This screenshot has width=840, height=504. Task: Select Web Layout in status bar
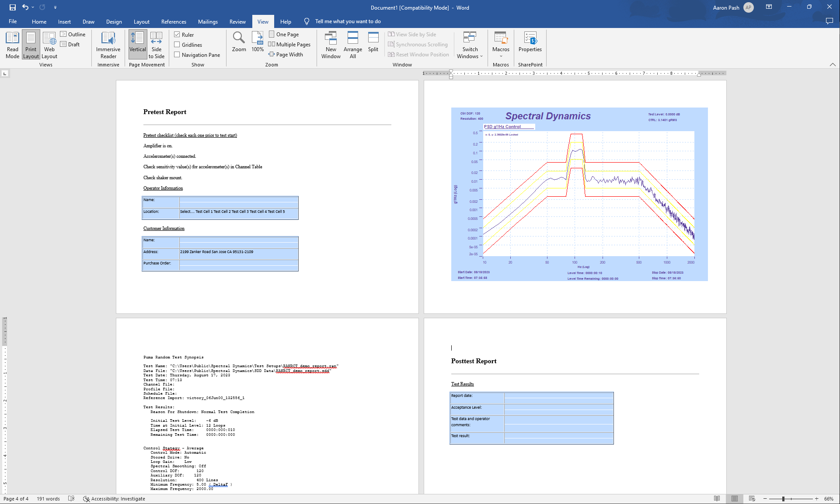(x=752, y=499)
